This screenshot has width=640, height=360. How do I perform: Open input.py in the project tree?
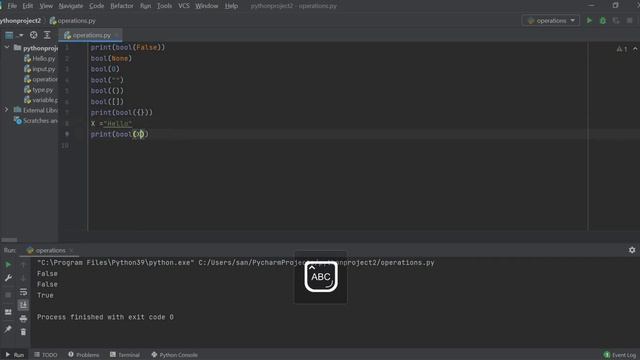(x=40, y=69)
